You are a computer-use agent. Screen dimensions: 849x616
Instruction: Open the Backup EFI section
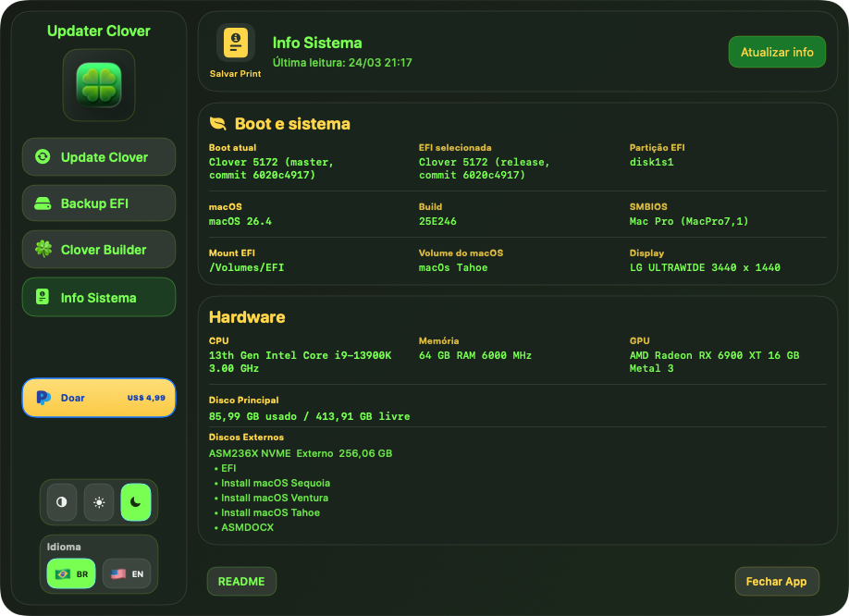pyautogui.click(x=99, y=203)
